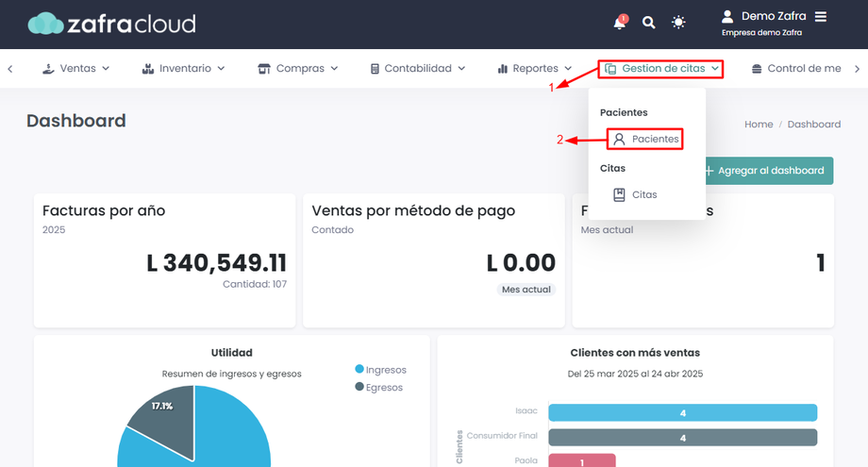Expand the Reportes dropdown arrow
Screen dimensions: 868x467
tap(568, 69)
